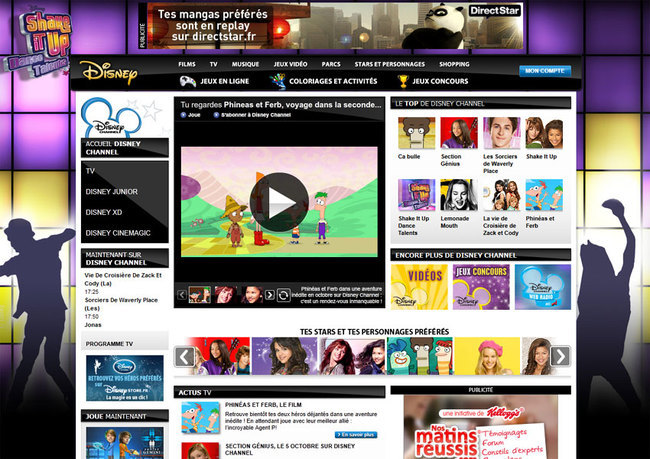Show previous video thumbnails with left arrow
Viewport: 650px width, 459px height.
[182, 295]
